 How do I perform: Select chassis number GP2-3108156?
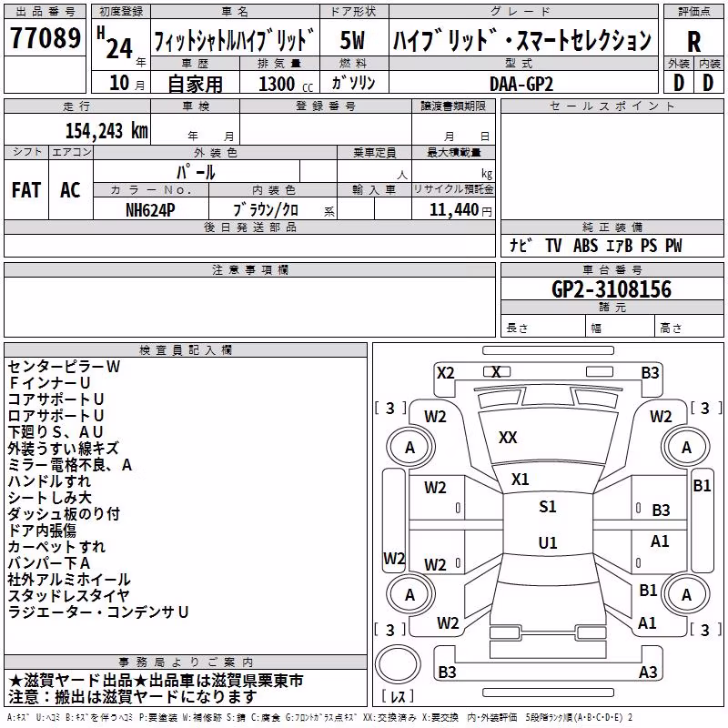click(x=612, y=289)
